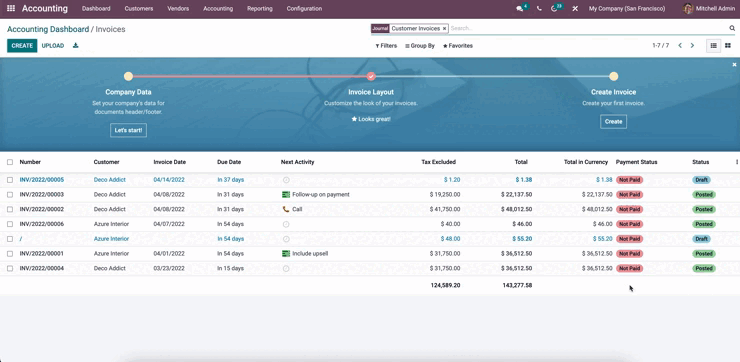Tick checkbox for INV/2022/00005
The width and height of the screenshot is (740, 362).
(x=10, y=180)
